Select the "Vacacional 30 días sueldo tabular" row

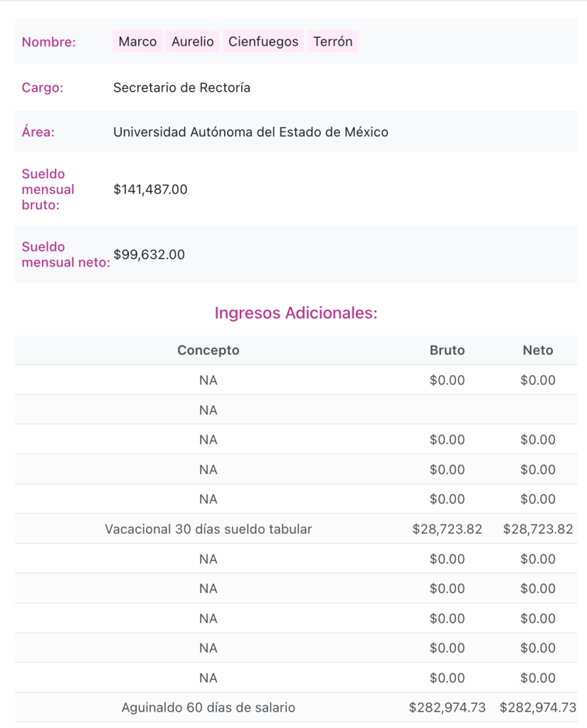point(208,530)
